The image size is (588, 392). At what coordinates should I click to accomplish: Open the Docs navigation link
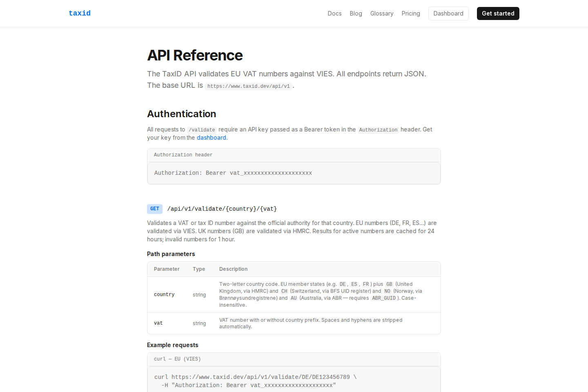coord(334,13)
